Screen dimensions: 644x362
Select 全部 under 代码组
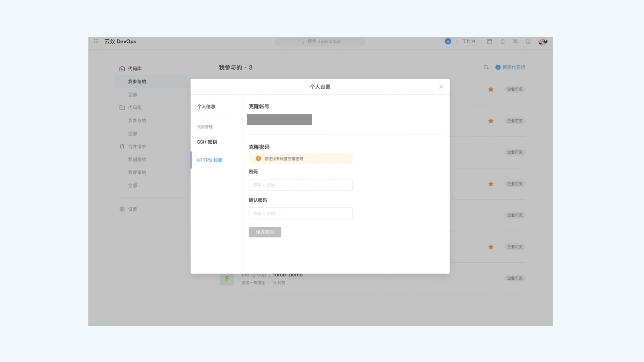(x=132, y=134)
